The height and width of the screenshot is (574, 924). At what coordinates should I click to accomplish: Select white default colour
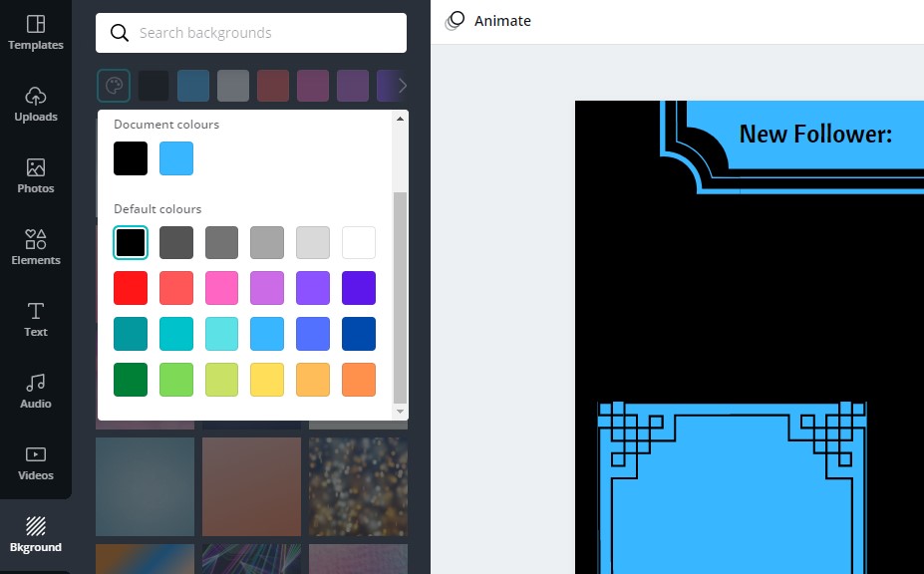358,242
